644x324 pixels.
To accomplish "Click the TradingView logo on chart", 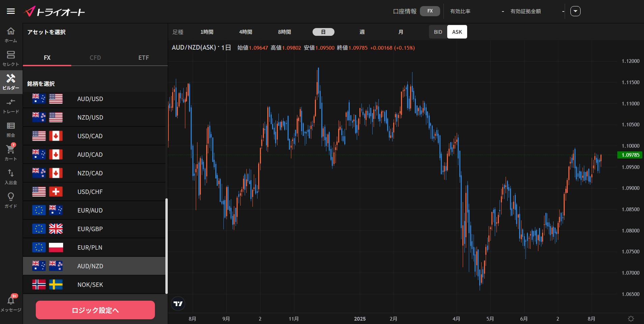I will (178, 304).
